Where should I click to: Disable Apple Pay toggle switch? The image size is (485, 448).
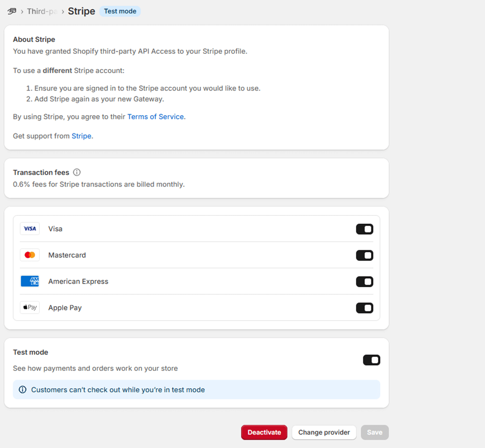364,308
